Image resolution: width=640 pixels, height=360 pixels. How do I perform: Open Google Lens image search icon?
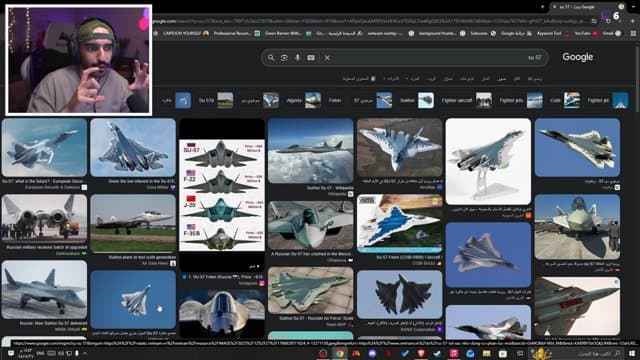(284, 58)
